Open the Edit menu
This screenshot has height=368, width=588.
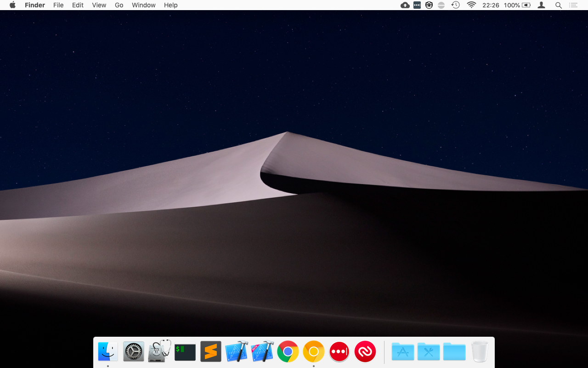tap(78, 5)
